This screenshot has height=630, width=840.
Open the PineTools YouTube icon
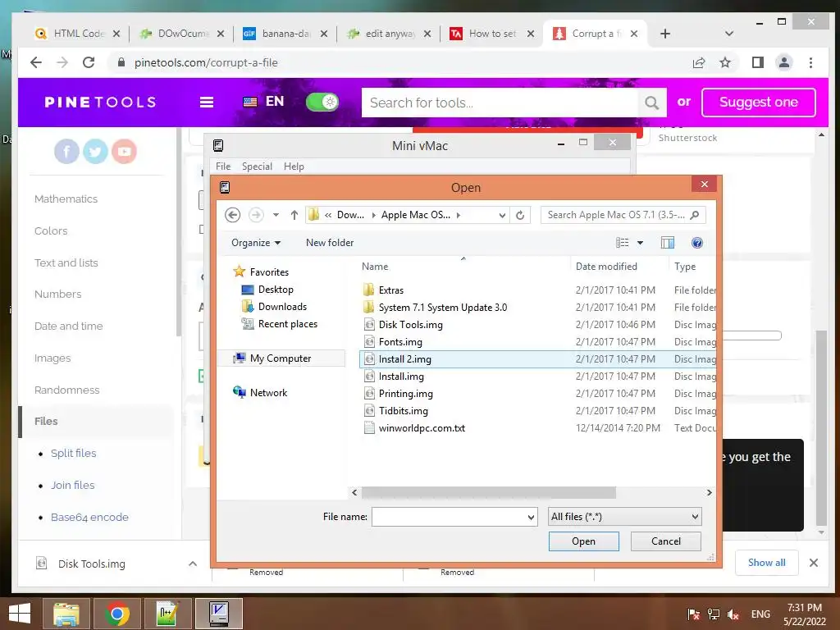(125, 152)
